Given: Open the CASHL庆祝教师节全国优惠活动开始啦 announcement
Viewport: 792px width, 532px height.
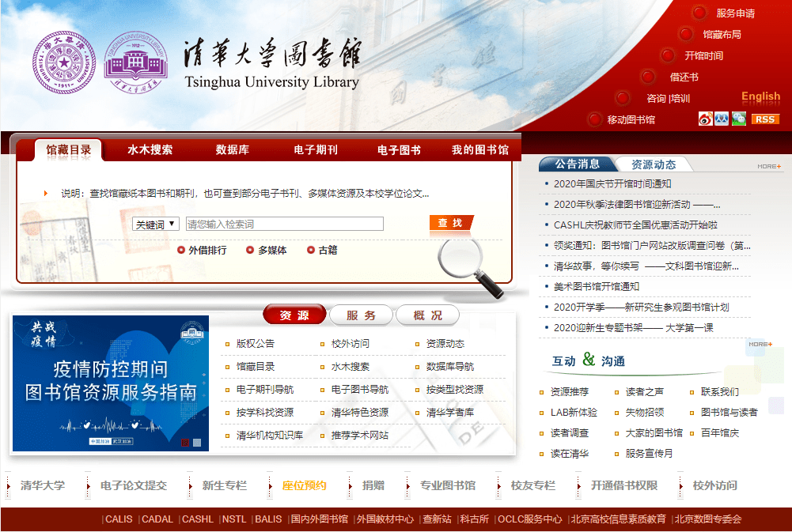Looking at the screenshot, I should [635, 225].
